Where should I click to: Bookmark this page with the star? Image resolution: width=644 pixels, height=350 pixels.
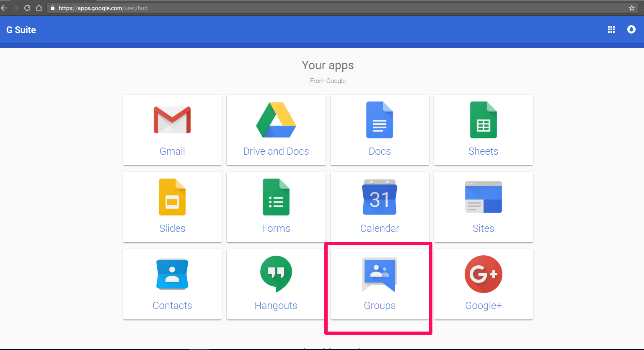point(632,8)
